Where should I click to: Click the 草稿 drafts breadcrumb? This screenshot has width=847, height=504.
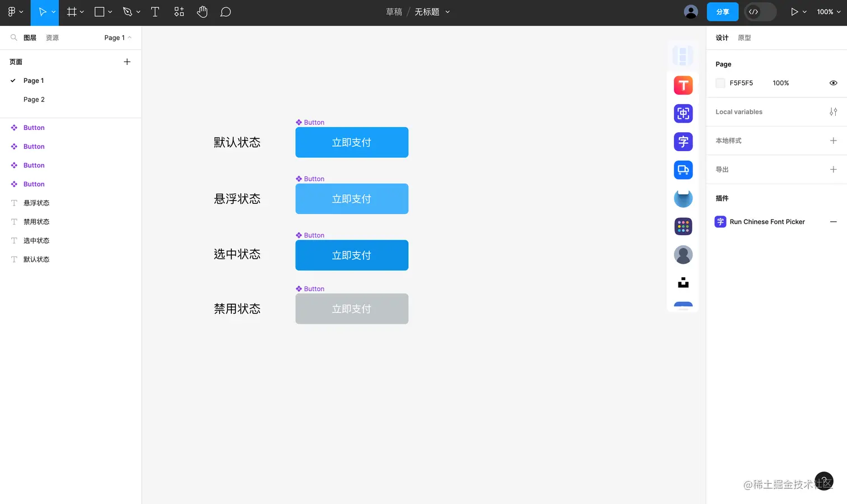click(394, 12)
